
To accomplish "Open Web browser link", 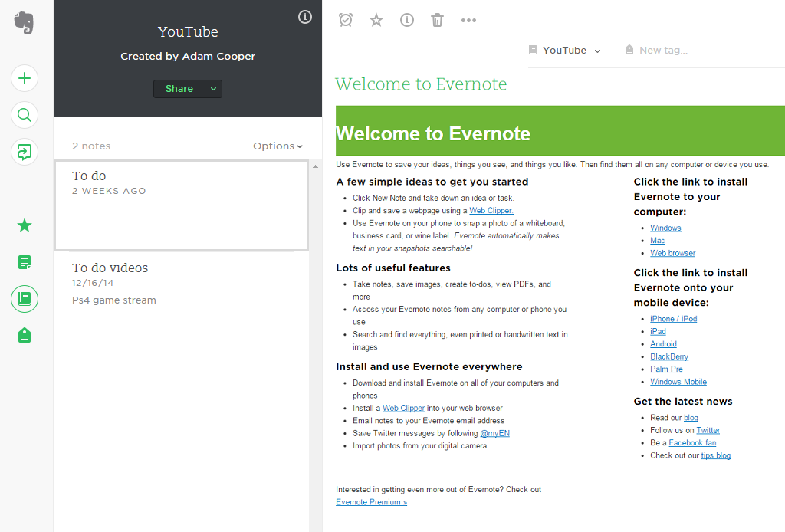I will click(x=672, y=253).
